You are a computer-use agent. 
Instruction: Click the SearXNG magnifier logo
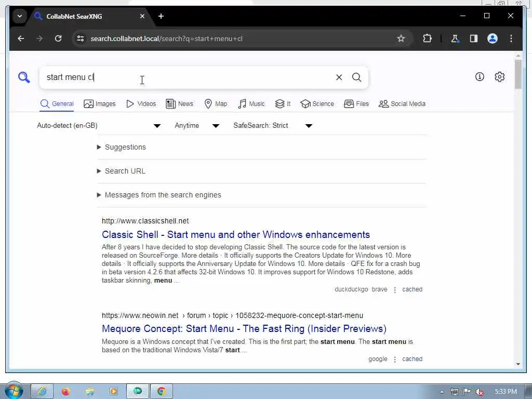click(x=24, y=77)
